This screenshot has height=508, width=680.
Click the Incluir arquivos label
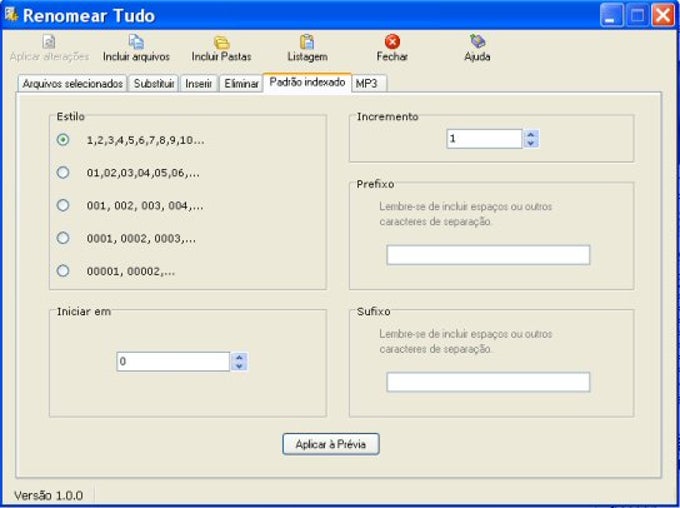click(x=136, y=57)
